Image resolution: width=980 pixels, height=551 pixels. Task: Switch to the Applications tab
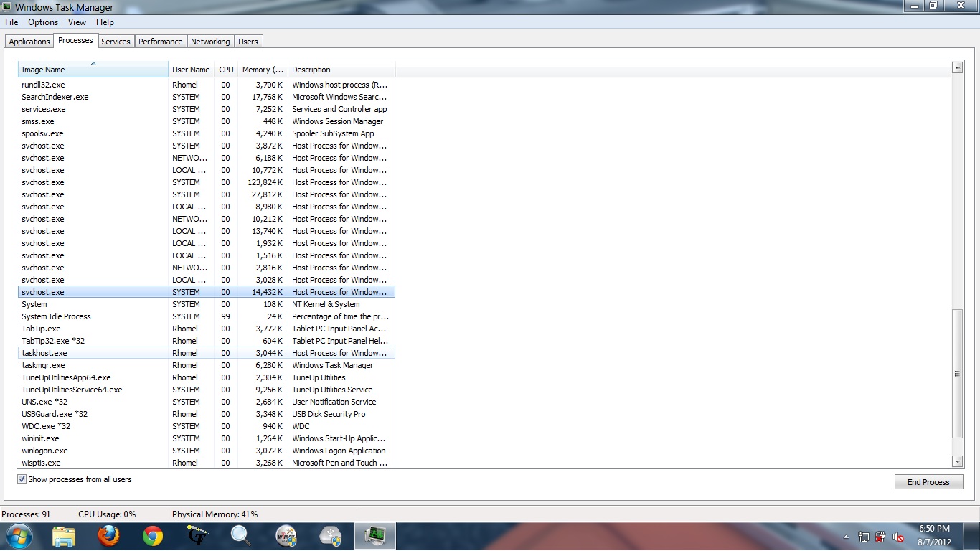(x=29, y=42)
